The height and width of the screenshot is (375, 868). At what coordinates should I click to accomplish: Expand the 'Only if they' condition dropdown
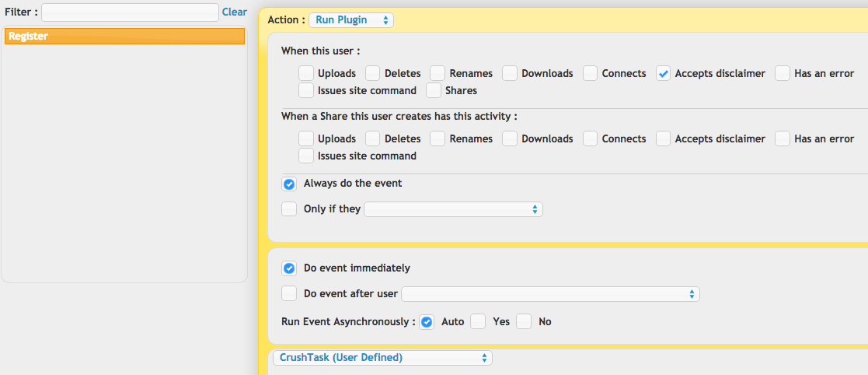(x=453, y=209)
